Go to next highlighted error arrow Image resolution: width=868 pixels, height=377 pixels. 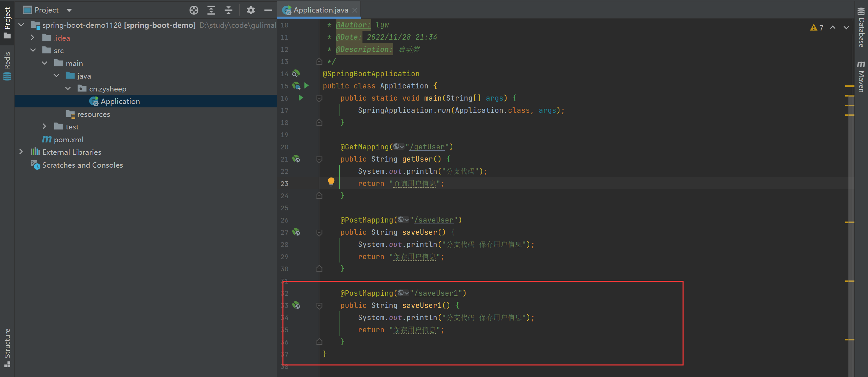pyautogui.click(x=846, y=27)
